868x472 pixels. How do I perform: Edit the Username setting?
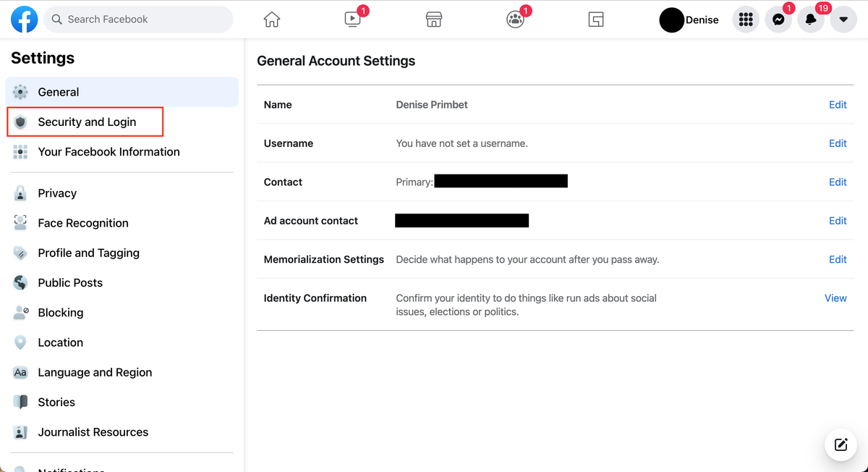(x=838, y=143)
